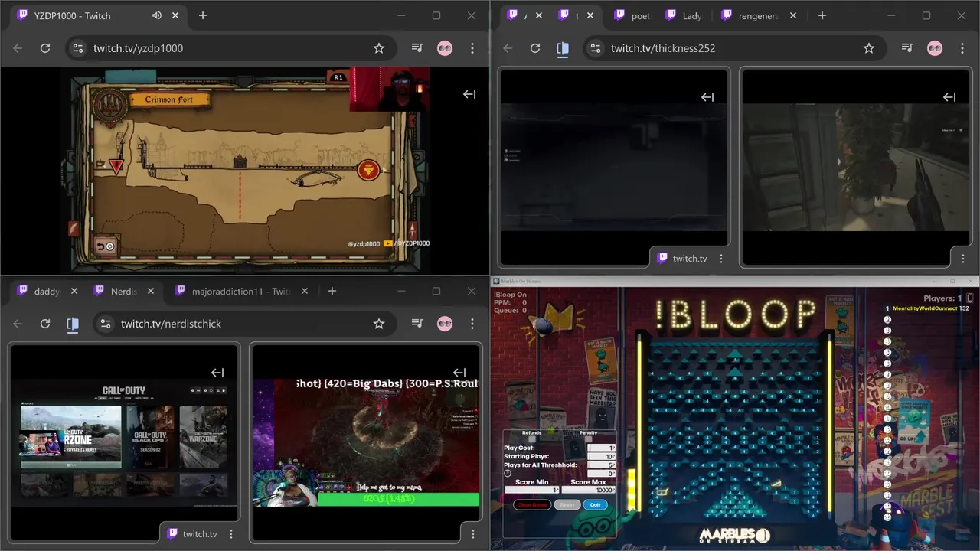The width and height of the screenshot is (980, 551).
Task: Open the profile avatar in the nerdistchick window
Action: (445, 324)
